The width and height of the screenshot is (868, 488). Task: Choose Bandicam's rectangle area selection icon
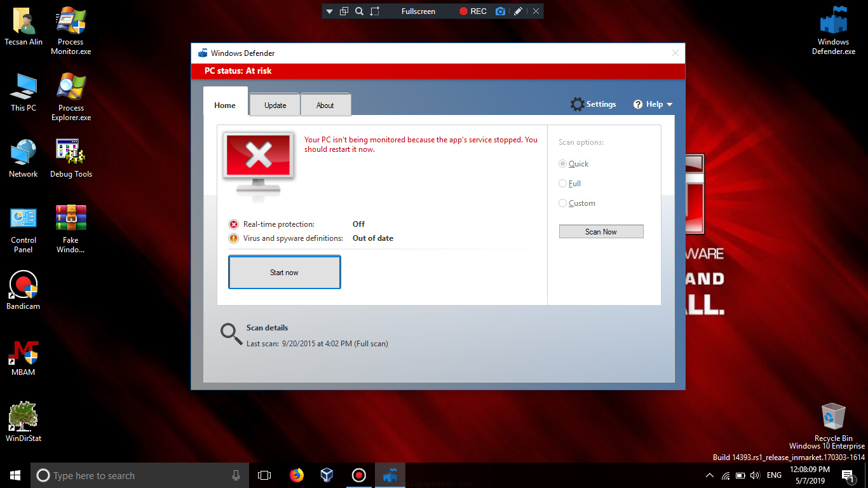375,11
